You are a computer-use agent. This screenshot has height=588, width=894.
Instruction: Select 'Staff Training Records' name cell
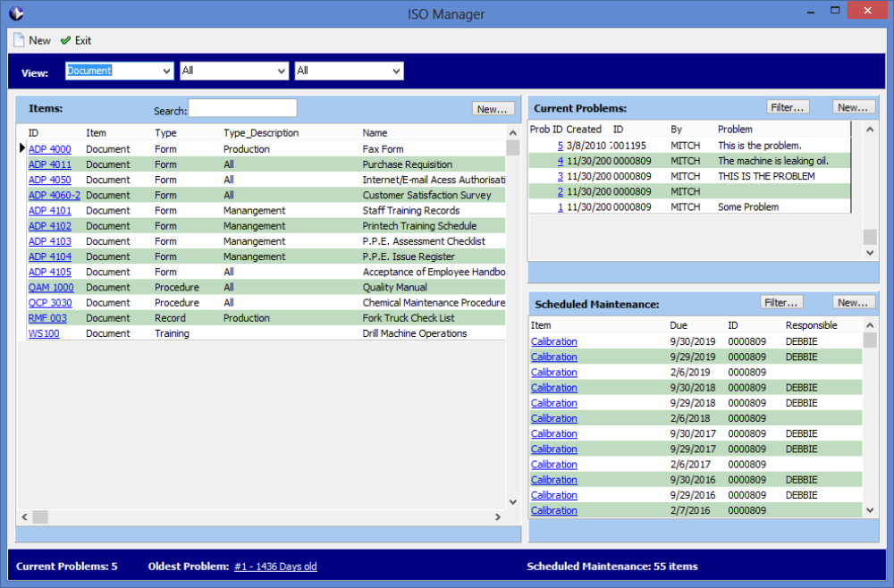pyautogui.click(x=410, y=210)
